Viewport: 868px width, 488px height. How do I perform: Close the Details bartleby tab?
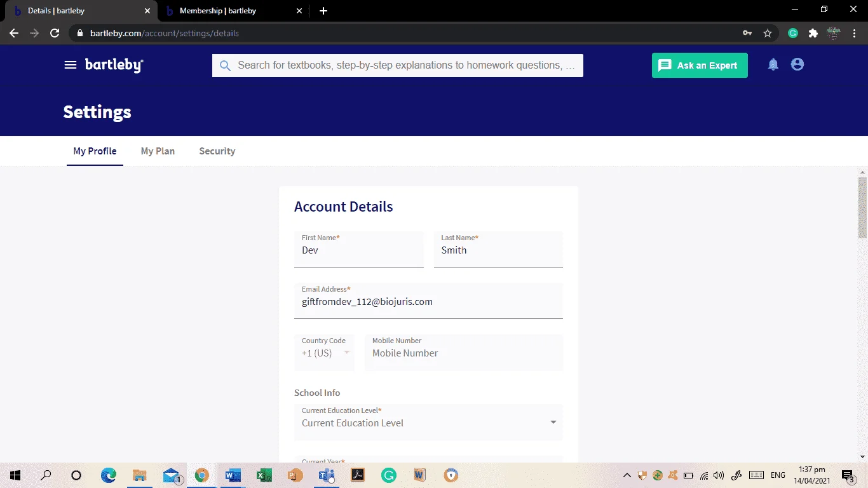click(147, 11)
